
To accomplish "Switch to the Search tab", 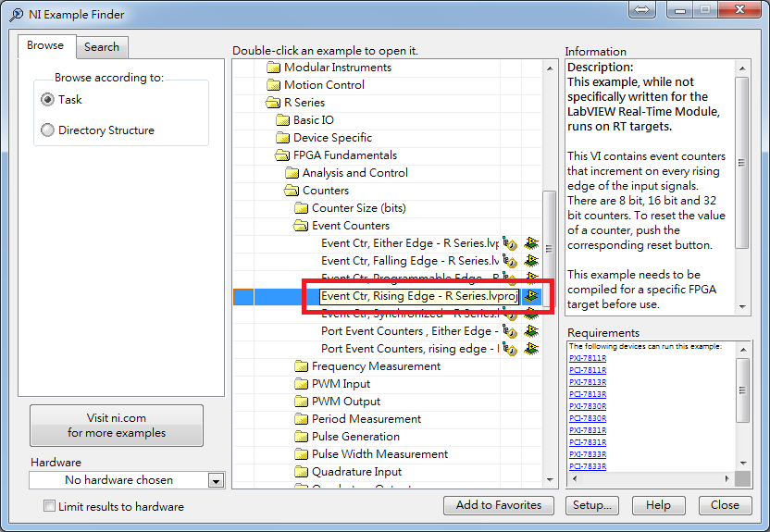I will 102,47.
